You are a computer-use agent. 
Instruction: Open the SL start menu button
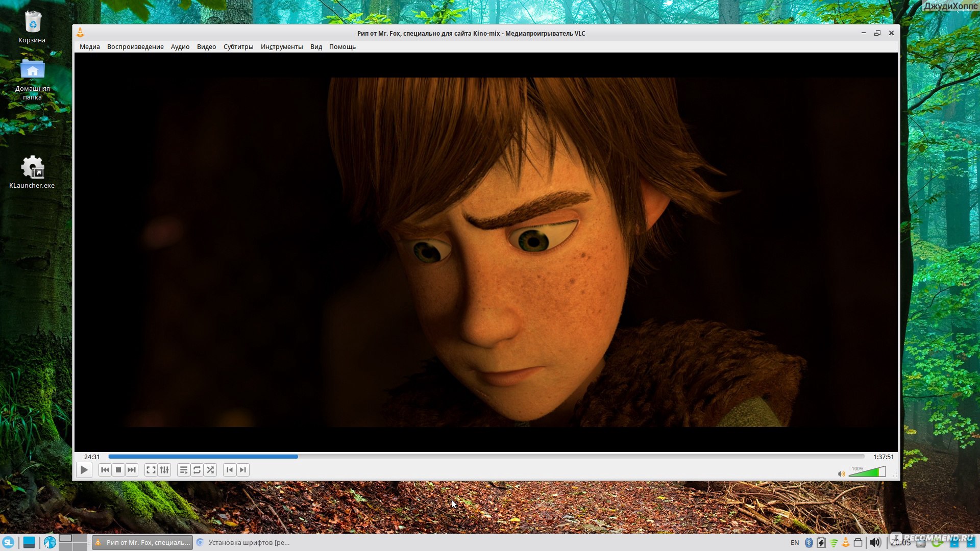(x=8, y=542)
